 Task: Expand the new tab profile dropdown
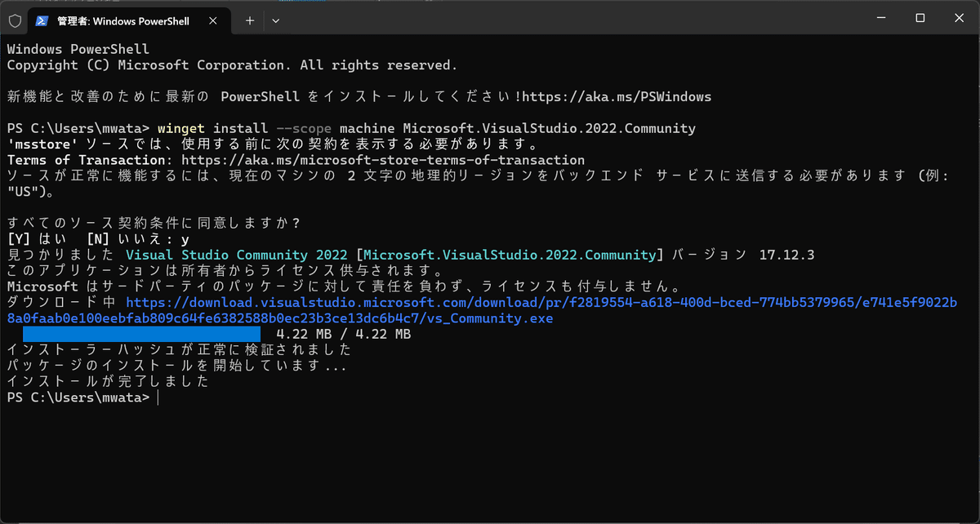275,20
